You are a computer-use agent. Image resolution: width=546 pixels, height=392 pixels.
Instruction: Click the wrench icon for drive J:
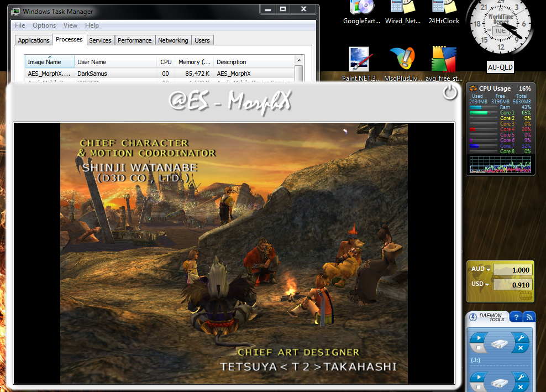[519, 338]
